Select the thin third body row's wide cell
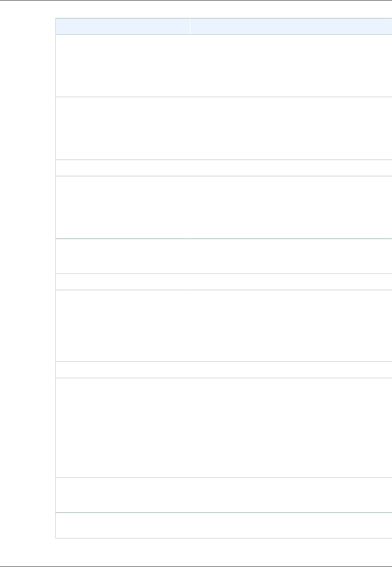The width and height of the screenshot is (392, 567). 291,168
